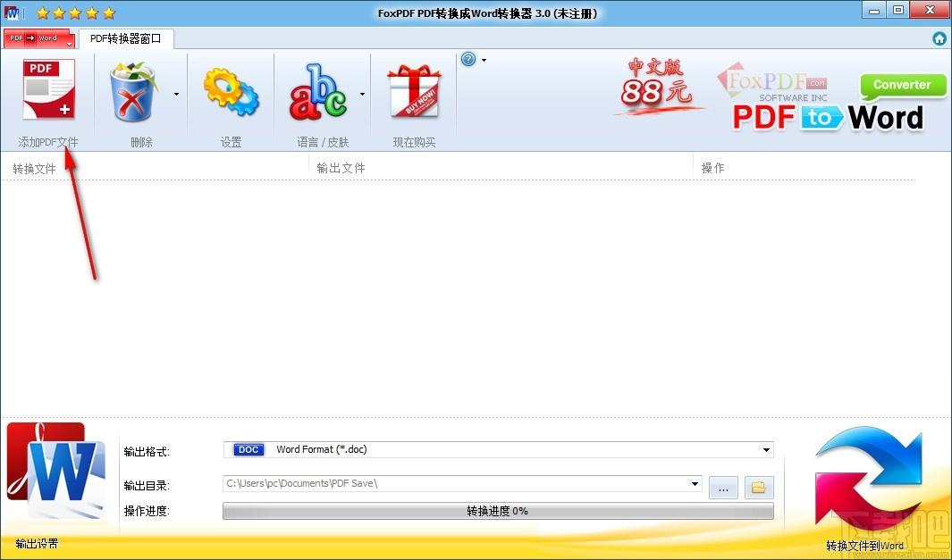Click the 添加PDF文件 label
The width and height of the screenshot is (952, 560).
[48, 142]
